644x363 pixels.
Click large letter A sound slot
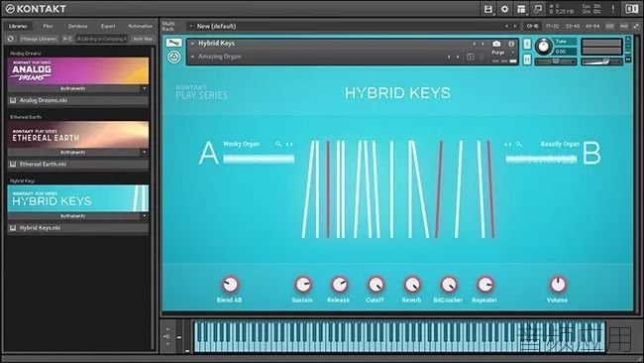pos(209,154)
